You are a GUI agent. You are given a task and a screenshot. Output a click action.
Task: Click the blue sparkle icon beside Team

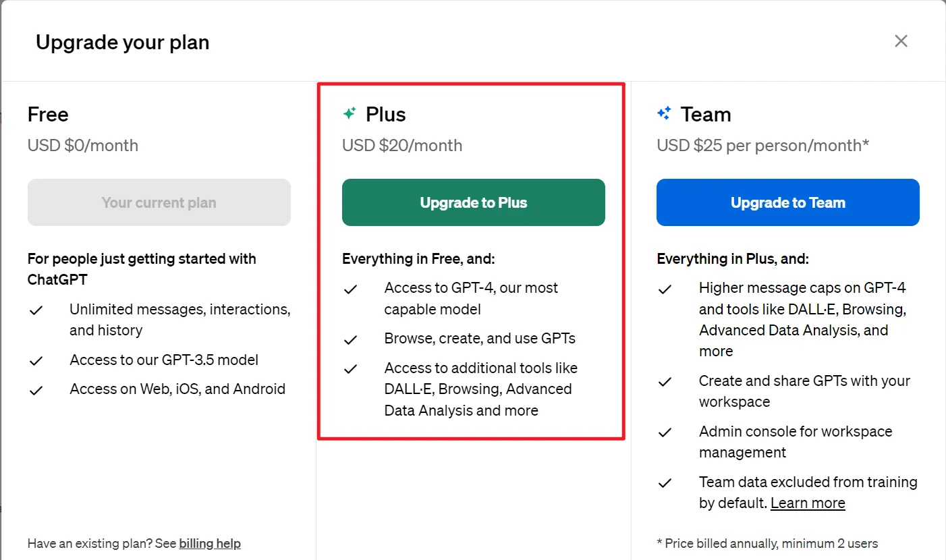tap(664, 114)
